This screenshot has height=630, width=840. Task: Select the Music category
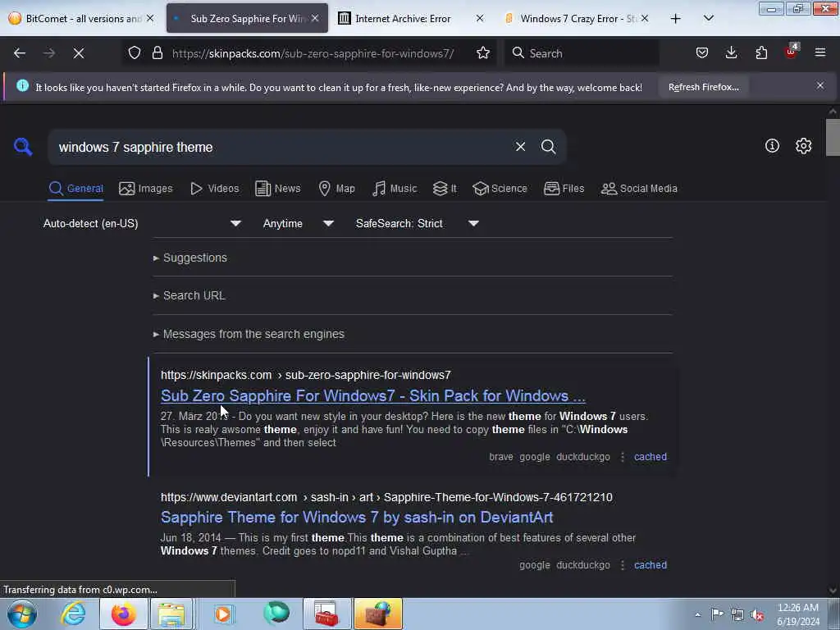coord(395,189)
